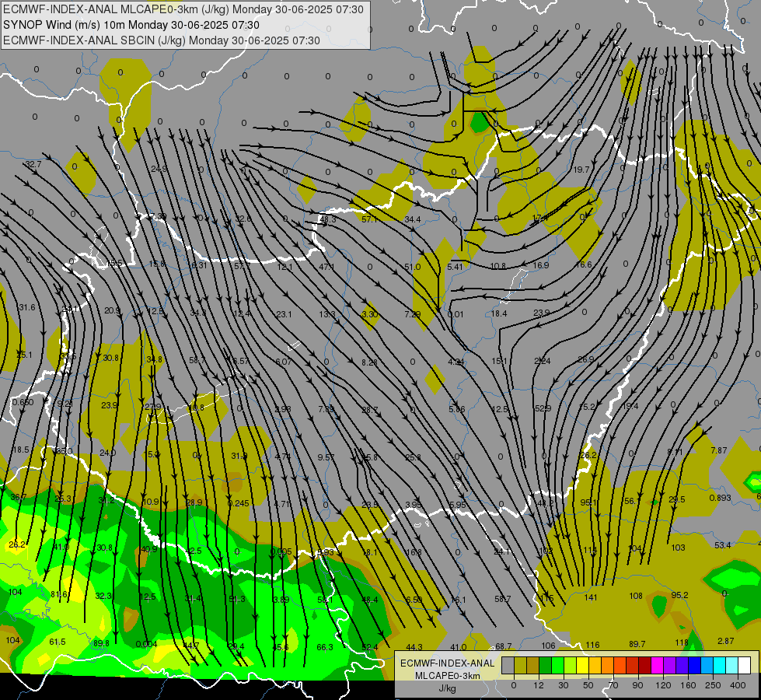Click the map value 32.7

coord(33,164)
